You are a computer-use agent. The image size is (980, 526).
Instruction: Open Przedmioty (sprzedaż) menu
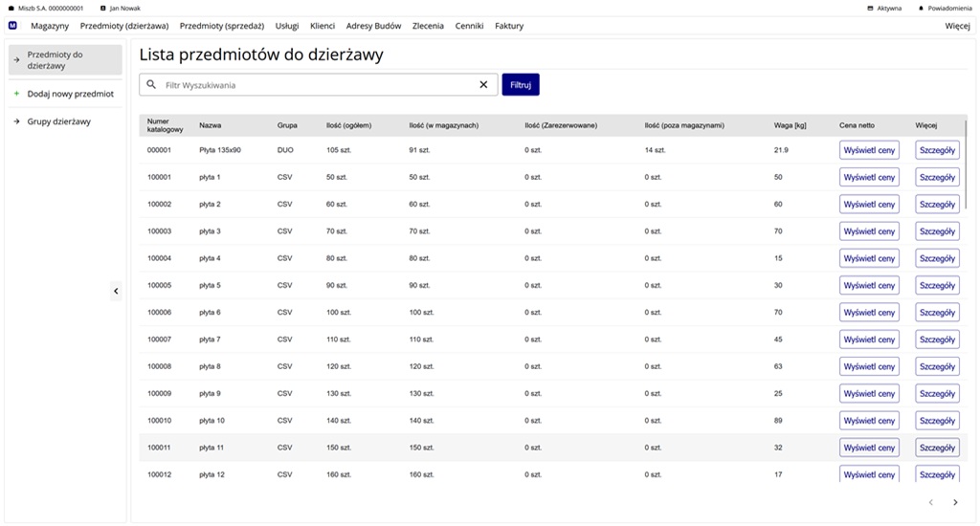(x=222, y=26)
